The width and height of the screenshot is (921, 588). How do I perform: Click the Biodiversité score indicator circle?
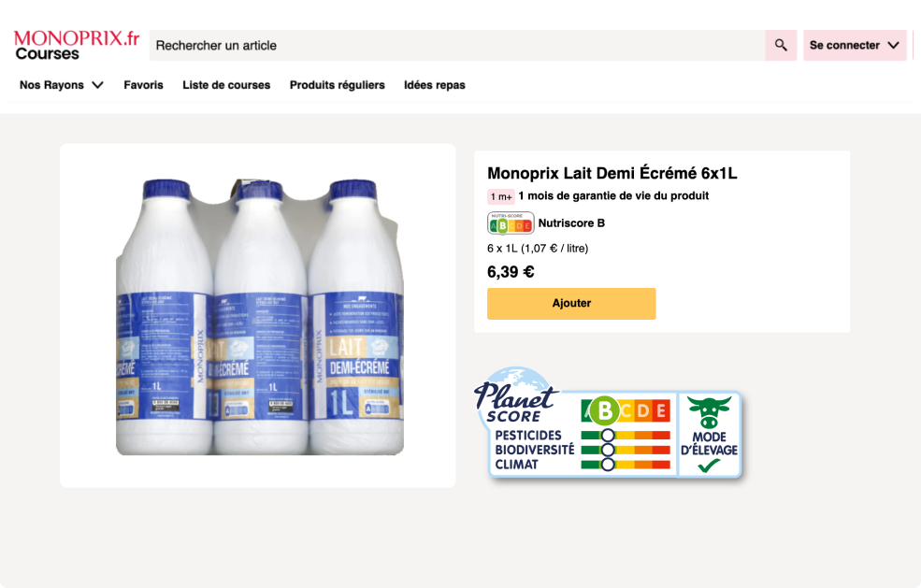pyautogui.click(x=608, y=450)
